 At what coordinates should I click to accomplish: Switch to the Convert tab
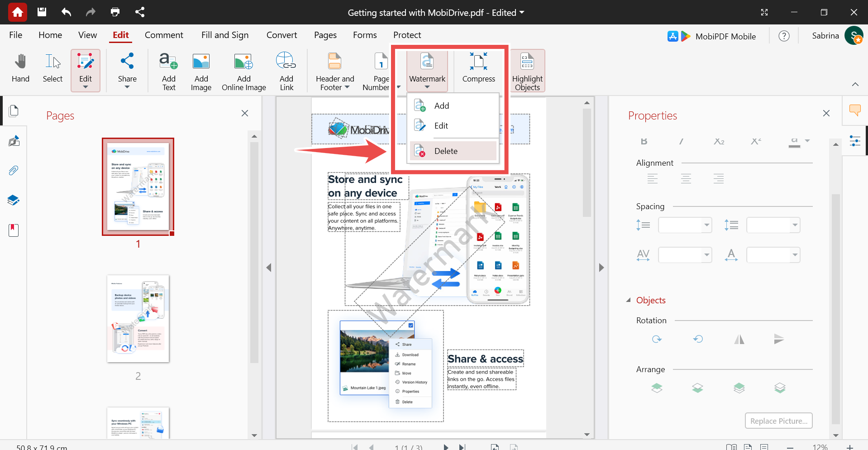281,35
